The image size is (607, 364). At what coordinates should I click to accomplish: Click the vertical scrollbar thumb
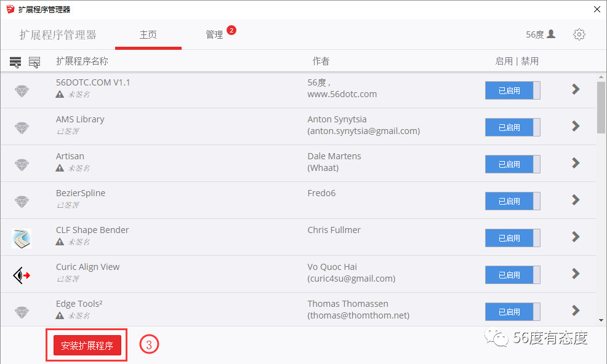601,108
